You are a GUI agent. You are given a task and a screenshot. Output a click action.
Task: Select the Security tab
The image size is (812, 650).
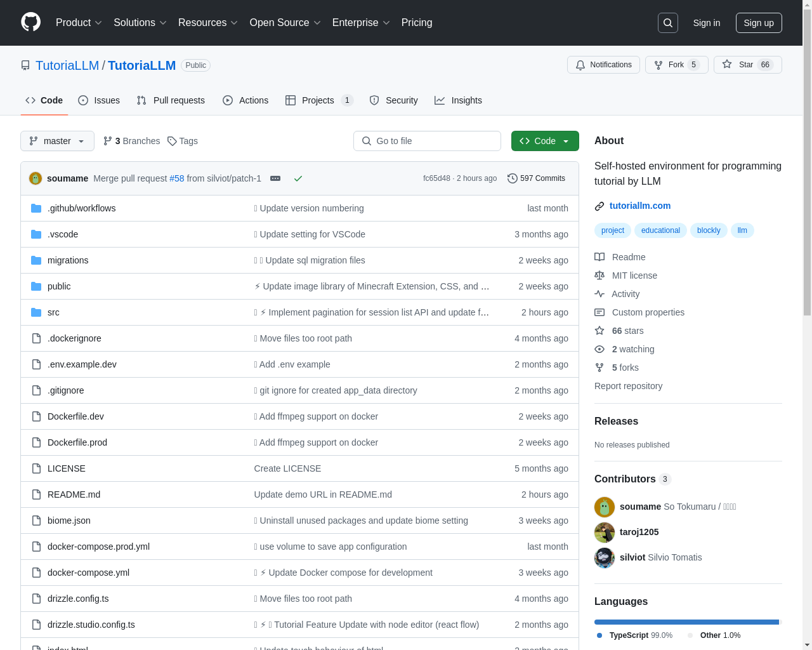coord(394,100)
